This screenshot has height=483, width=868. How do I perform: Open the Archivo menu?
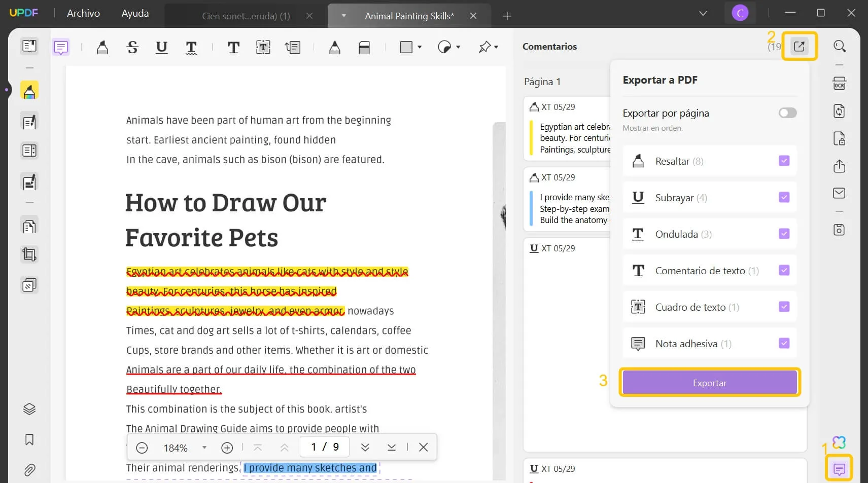pyautogui.click(x=83, y=13)
